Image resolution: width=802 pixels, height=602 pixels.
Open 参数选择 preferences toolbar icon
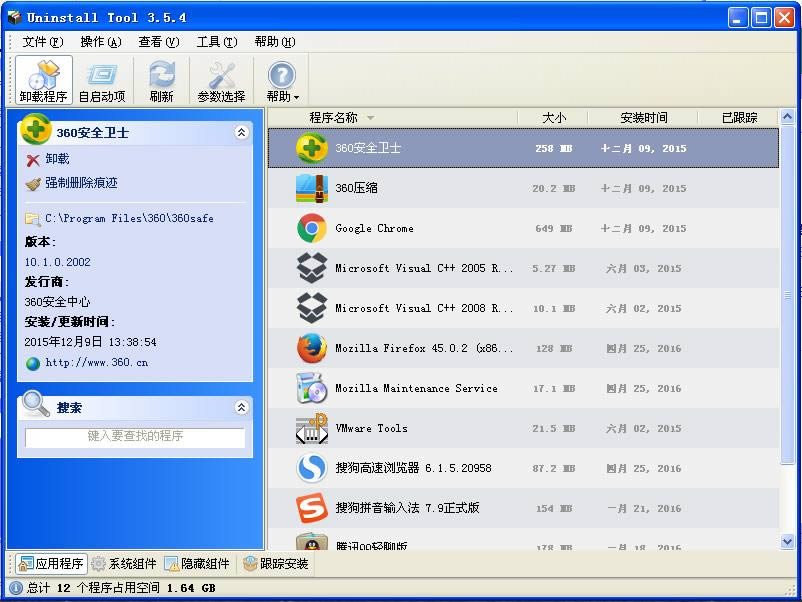pyautogui.click(x=221, y=80)
